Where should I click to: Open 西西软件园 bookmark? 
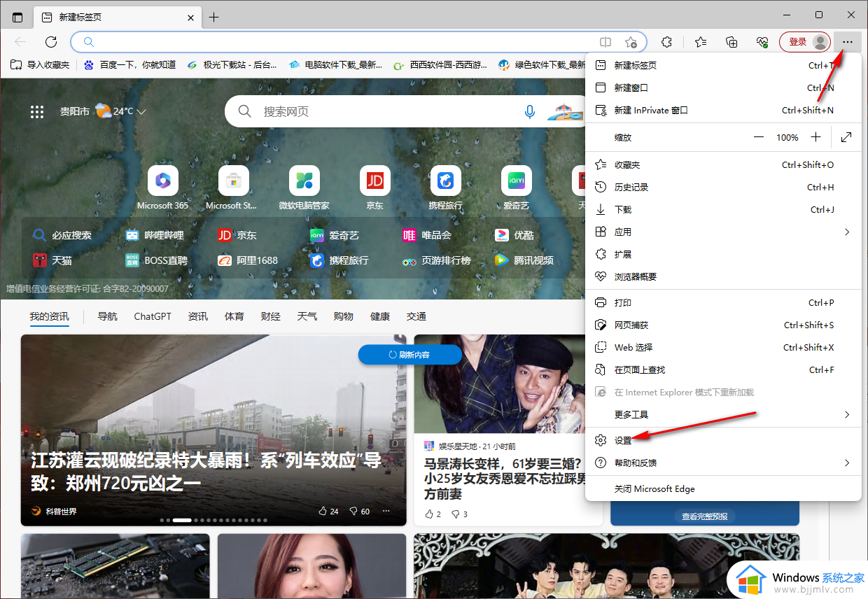[440, 64]
